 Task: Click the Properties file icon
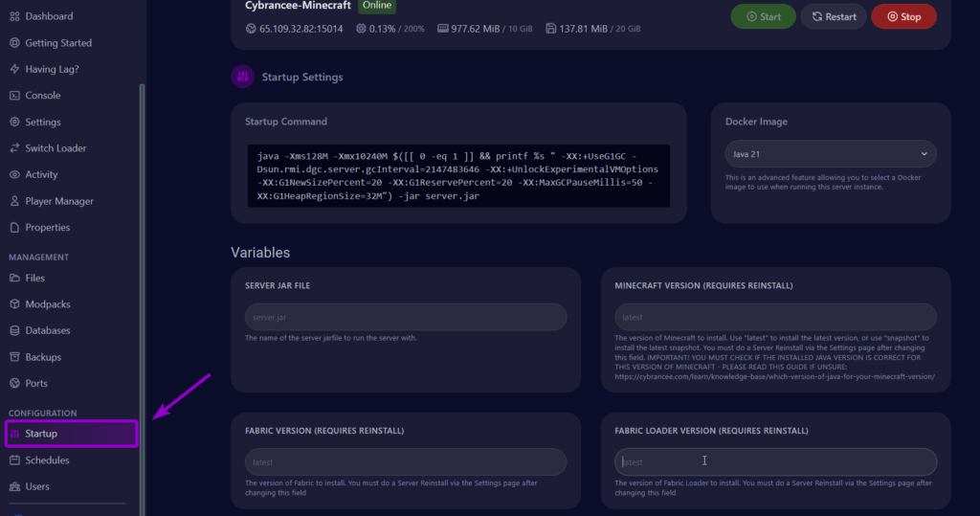pyautogui.click(x=14, y=227)
